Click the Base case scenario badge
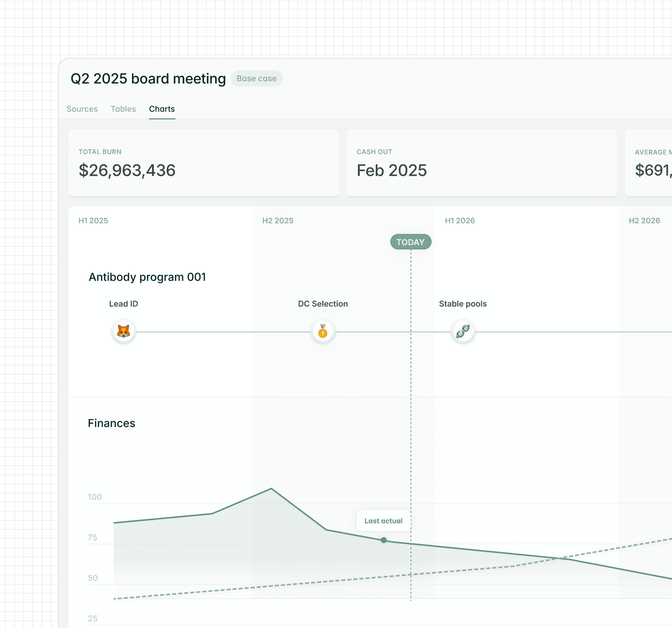The height and width of the screenshot is (628, 672). (257, 78)
